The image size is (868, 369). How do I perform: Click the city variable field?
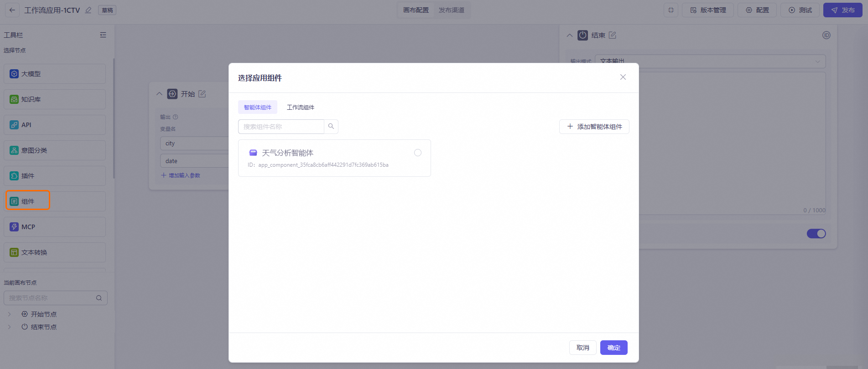[194, 143]
